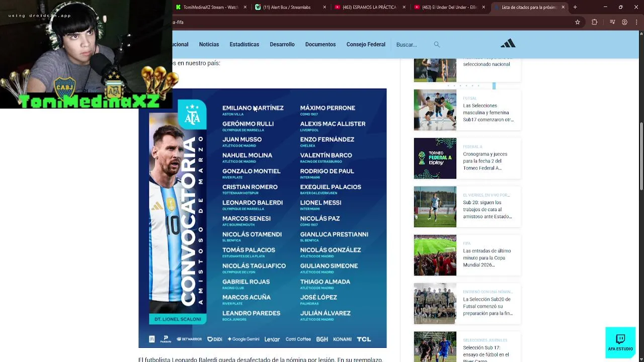Open the Convocatoria de Marzo squad image
The image size is (644, 362).
tap(263, 218)
